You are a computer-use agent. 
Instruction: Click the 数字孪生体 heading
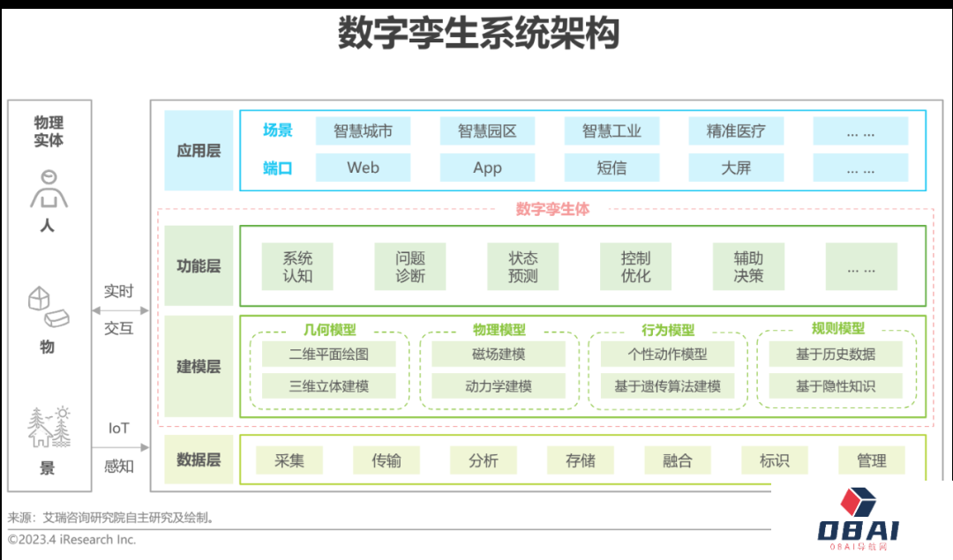tap(552, 209)
